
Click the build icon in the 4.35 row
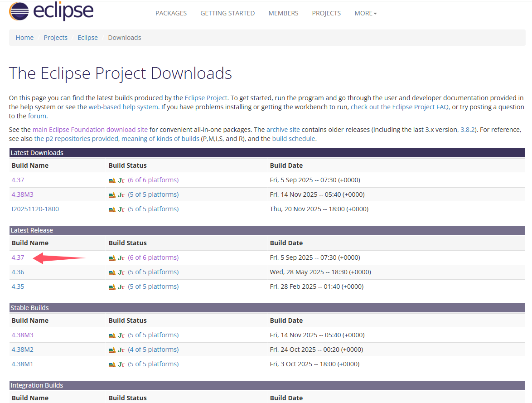tap(112, 287)
